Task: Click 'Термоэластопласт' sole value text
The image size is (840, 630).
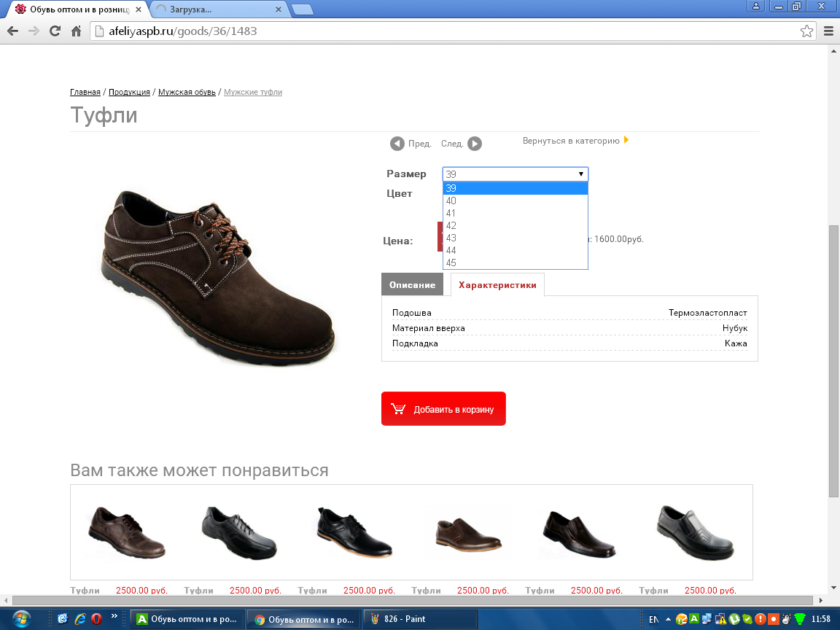Action: (x=707, y=313)
